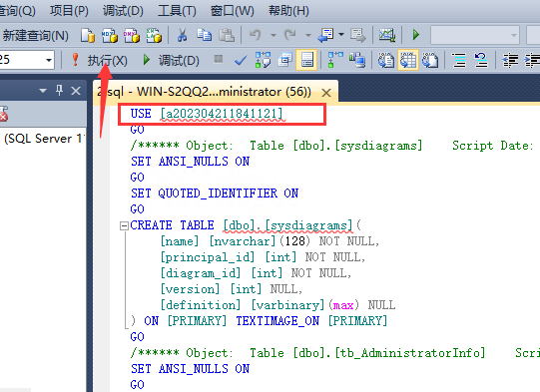Execute the query with 执行(X)

[99, 61]
